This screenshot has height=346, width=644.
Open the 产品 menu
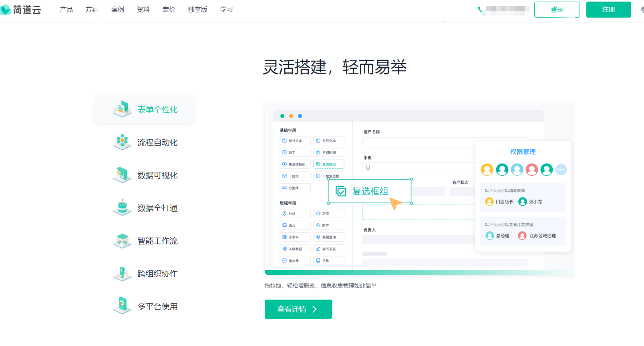[x=66, y=10]
